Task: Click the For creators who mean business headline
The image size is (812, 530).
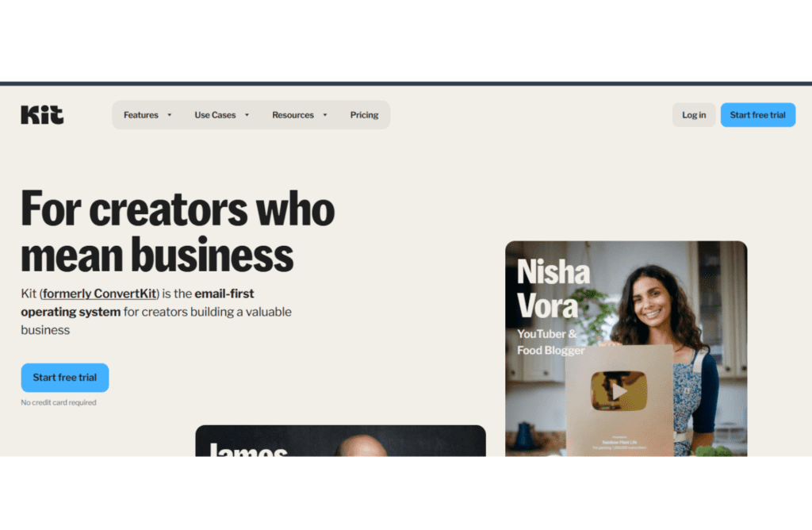Action: [178, 231]
